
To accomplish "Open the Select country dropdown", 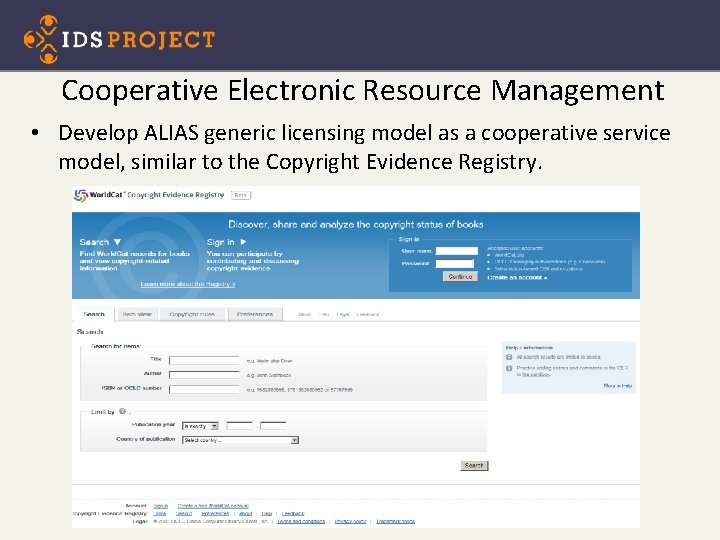I will pos(240,440).
